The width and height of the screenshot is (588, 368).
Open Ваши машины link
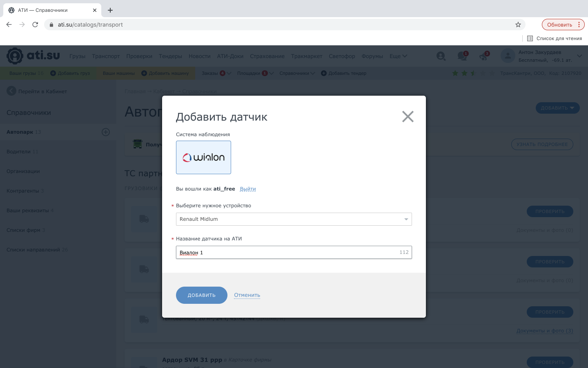[x=118, y=73]
